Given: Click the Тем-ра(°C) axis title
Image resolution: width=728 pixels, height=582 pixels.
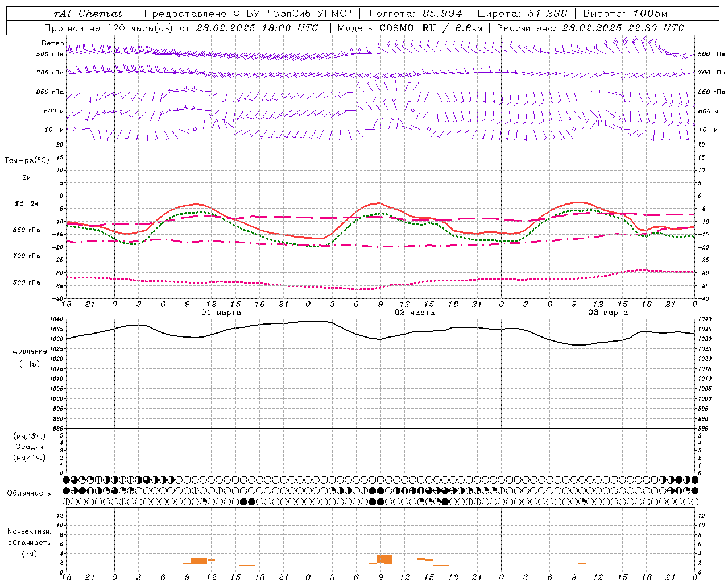Looking at the screenshot, I should coord(27,160).
